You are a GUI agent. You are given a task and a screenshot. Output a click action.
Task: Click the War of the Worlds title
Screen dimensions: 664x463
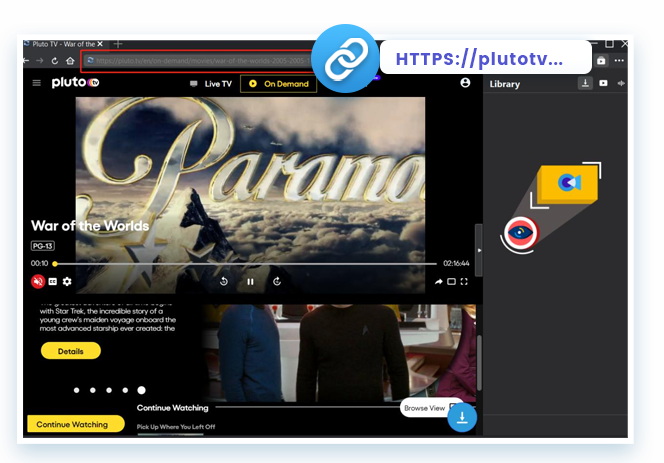[90, 225]
